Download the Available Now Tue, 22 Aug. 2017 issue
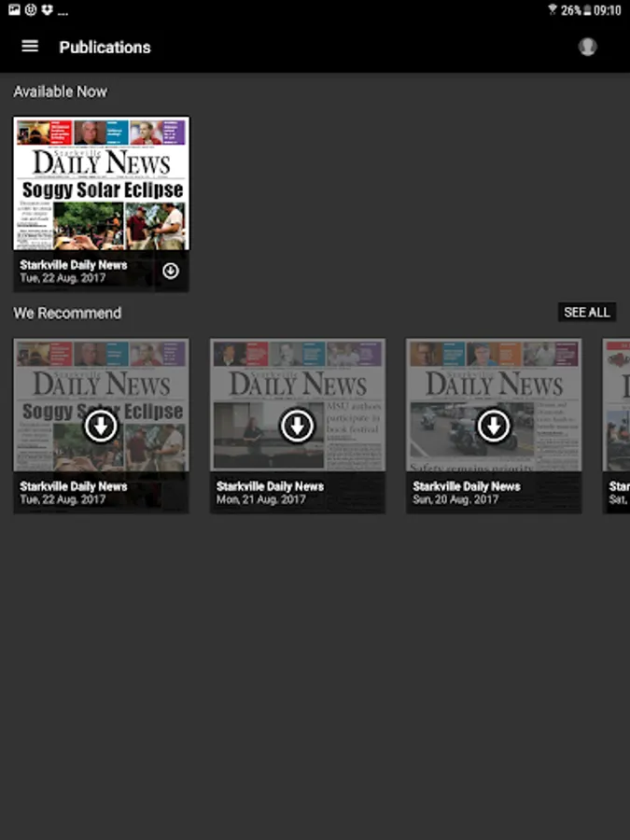630x840 pixels. point(171,271)
